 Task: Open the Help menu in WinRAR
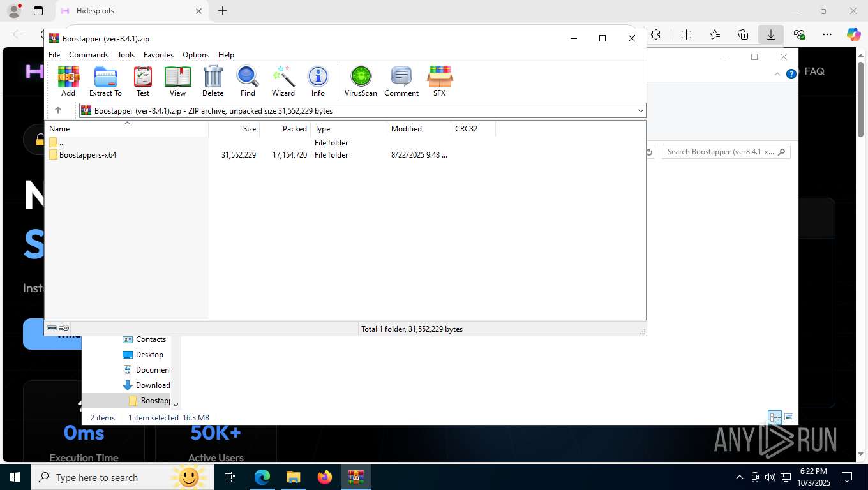tap(226, 55)
